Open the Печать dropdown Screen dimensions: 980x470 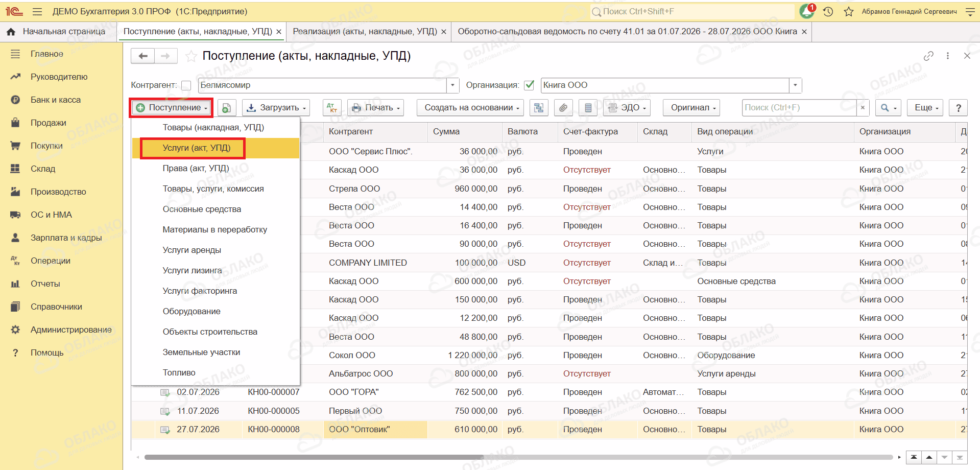point(376,108)
